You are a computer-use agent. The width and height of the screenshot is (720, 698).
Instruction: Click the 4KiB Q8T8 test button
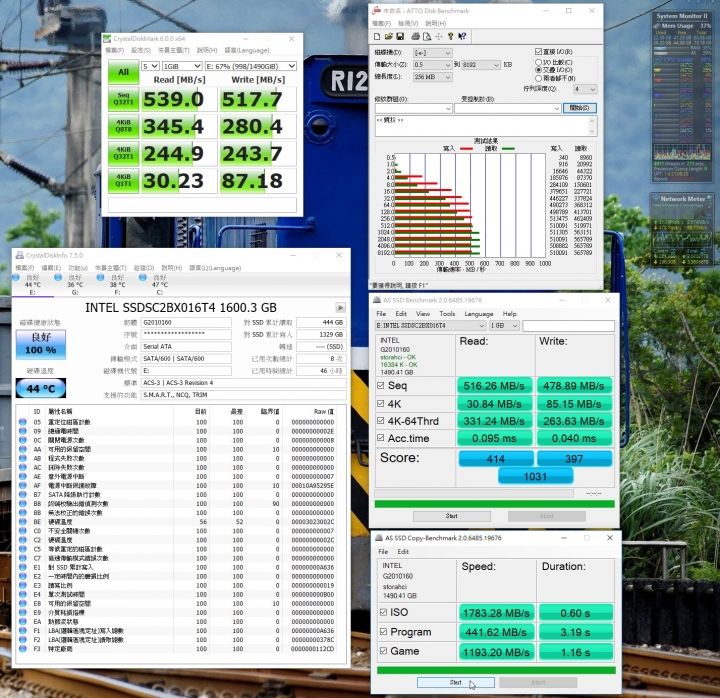tap(124, 126)
